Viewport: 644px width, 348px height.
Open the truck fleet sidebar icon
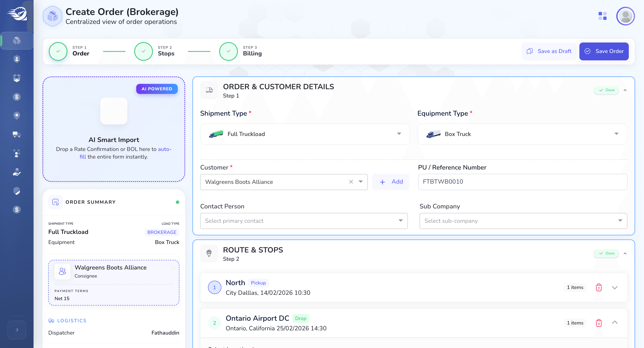tap(17, 134)
